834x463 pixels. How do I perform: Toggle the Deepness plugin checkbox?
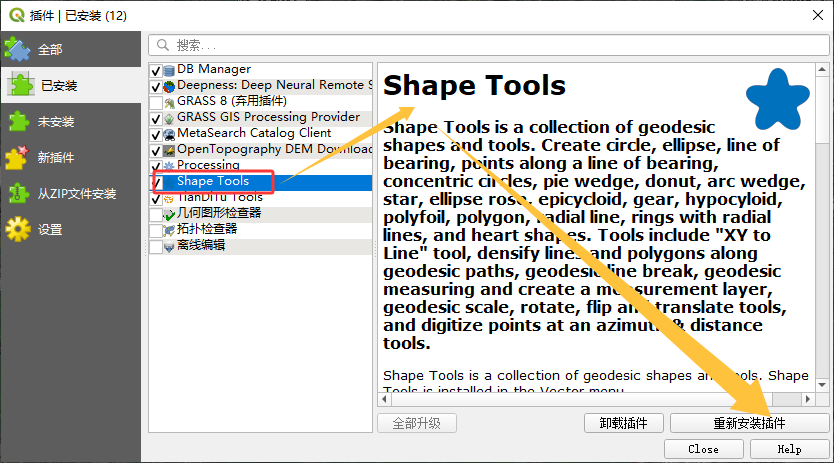(x=156, y=87)
